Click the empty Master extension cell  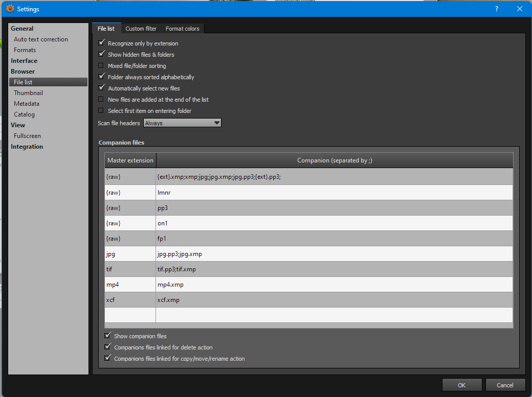130,315
